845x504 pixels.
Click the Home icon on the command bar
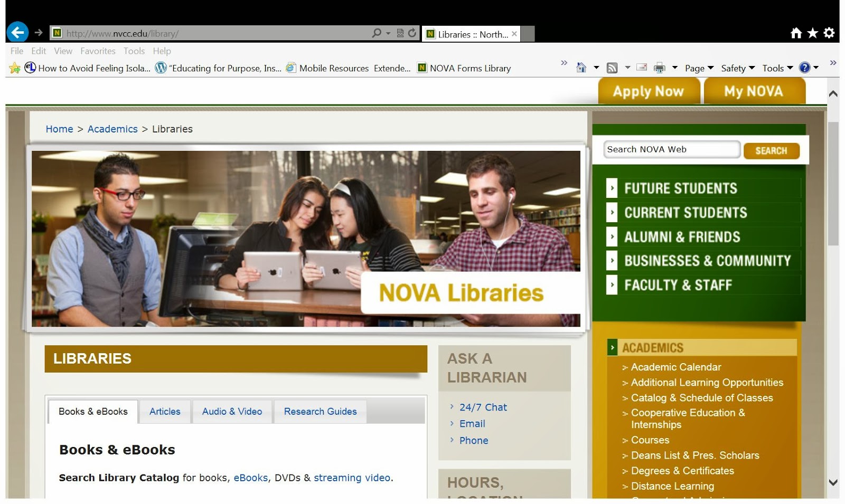[x=581, y=68]
